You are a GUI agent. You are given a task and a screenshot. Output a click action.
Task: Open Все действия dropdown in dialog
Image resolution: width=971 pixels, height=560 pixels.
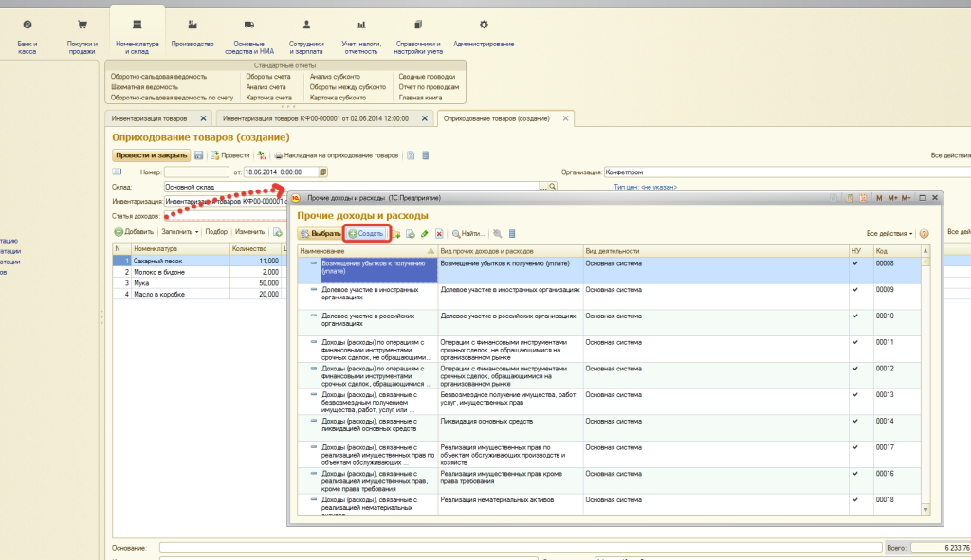click(x=889, y=234)
